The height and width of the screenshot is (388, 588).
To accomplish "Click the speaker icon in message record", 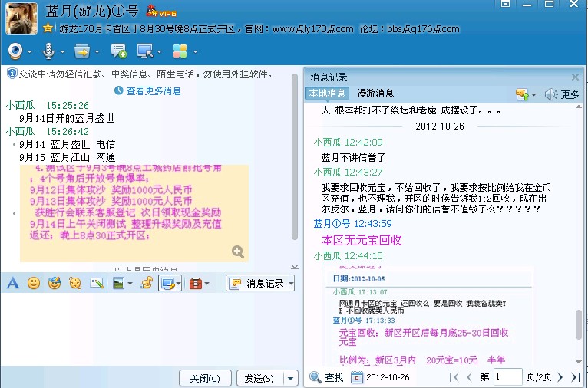I will point(551,94).
